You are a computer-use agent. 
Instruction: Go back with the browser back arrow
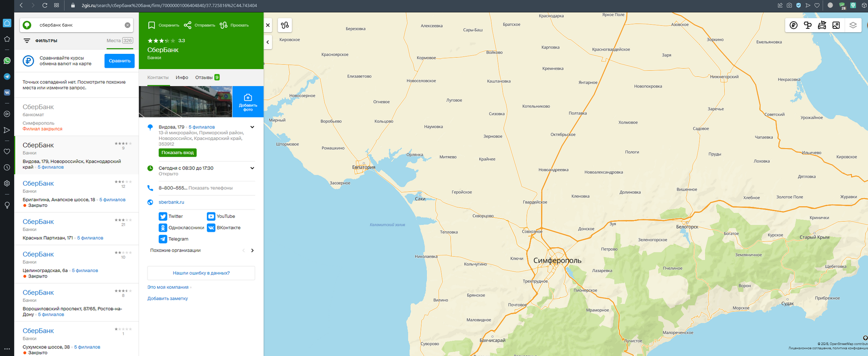pos(21,6)
